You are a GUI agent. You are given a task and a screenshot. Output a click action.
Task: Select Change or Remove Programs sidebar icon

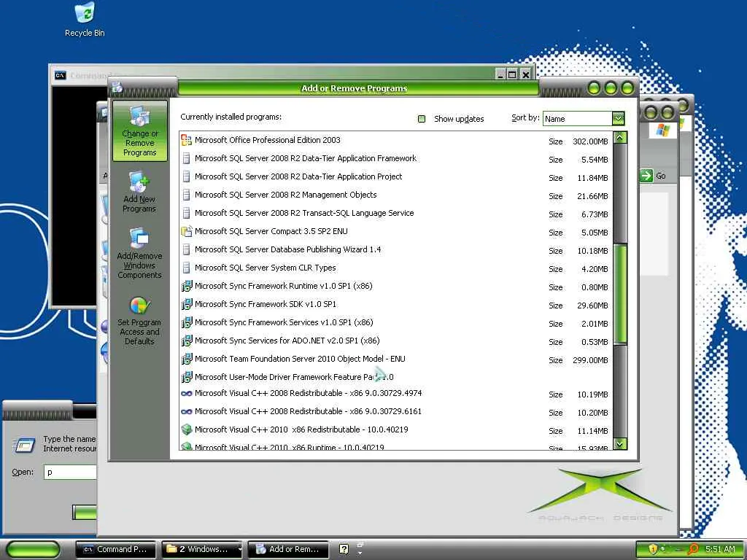(139, 131)
